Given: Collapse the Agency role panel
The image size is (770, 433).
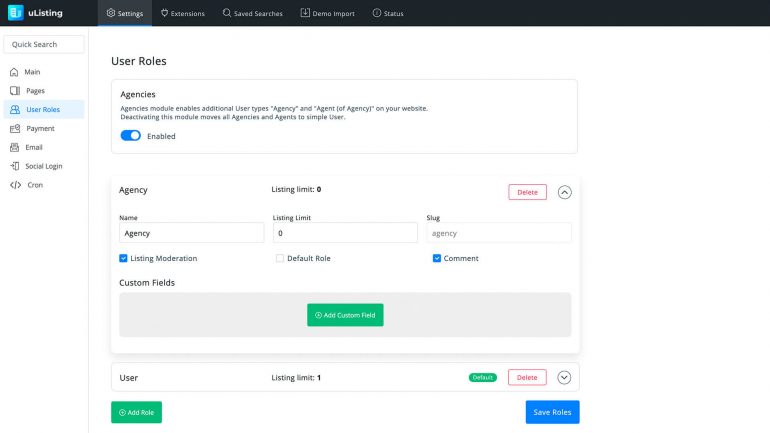Looking at the screenshot, I should point(565,192).
